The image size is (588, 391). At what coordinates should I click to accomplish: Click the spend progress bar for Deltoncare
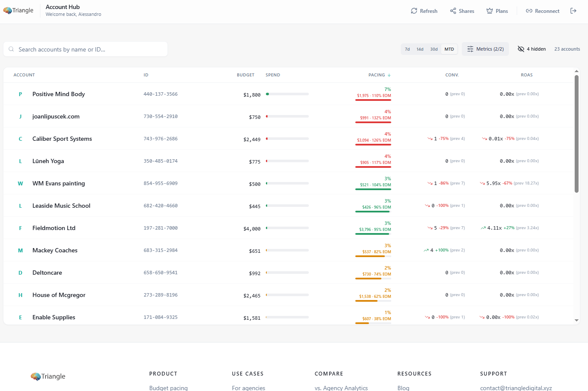pyautogui.click(x=287, y=273)
